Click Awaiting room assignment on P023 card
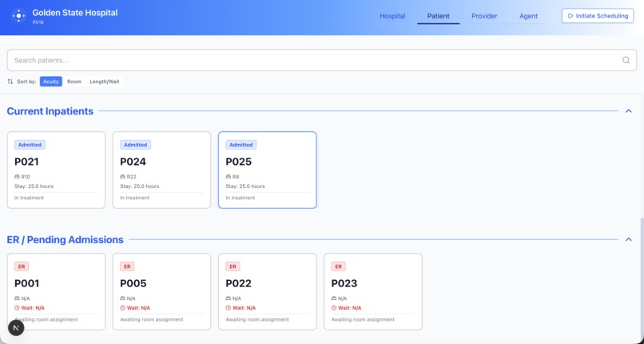Screen dimensions: 644x344 [x=363, y=319]
